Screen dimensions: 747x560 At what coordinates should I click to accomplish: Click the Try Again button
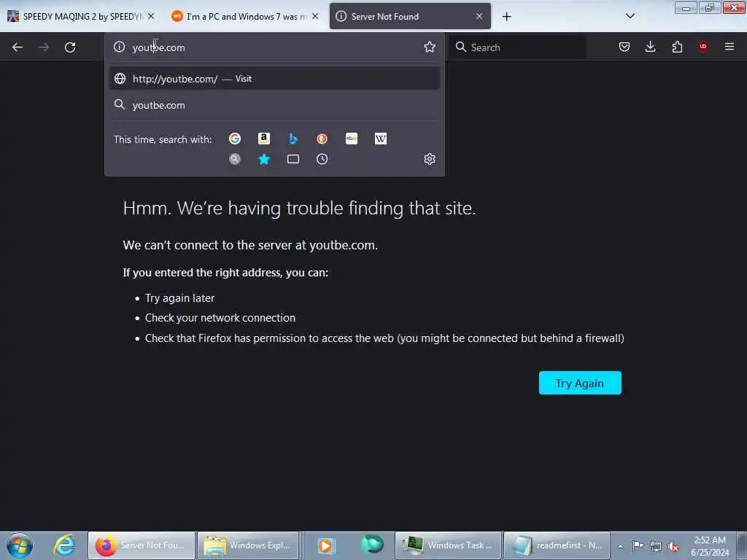tap(580, 383)
